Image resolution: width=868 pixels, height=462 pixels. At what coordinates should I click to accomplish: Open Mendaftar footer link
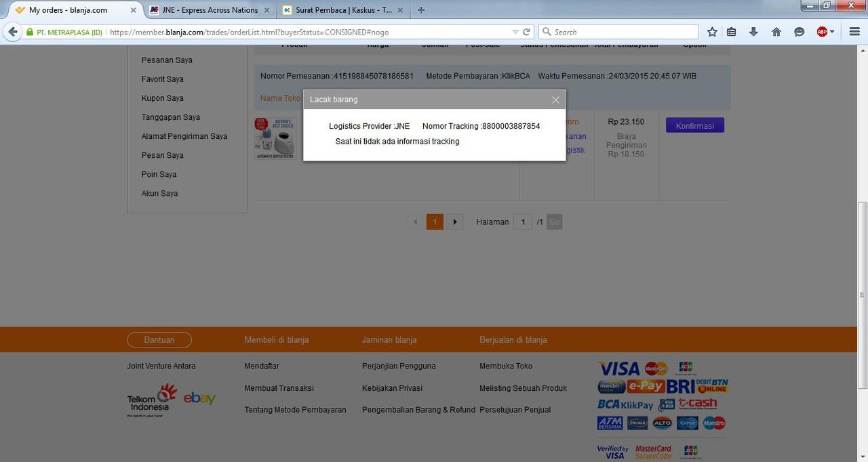pos(262,366)
